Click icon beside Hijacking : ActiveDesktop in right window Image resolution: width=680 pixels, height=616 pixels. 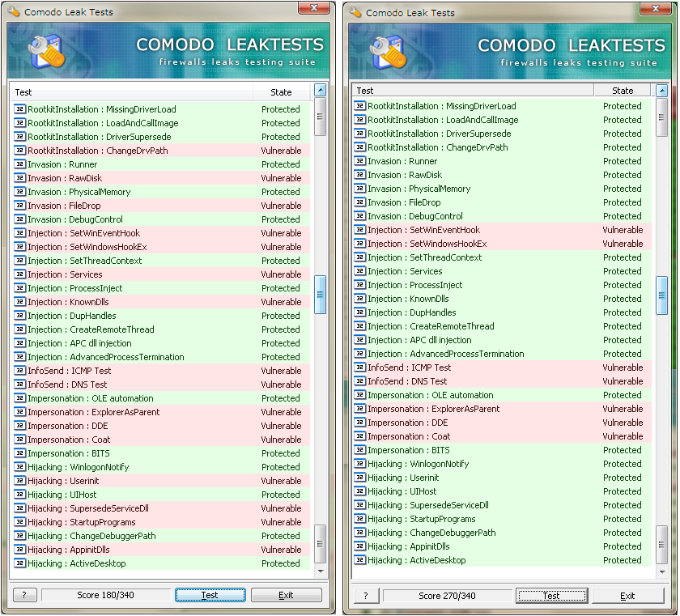point(360,559)
